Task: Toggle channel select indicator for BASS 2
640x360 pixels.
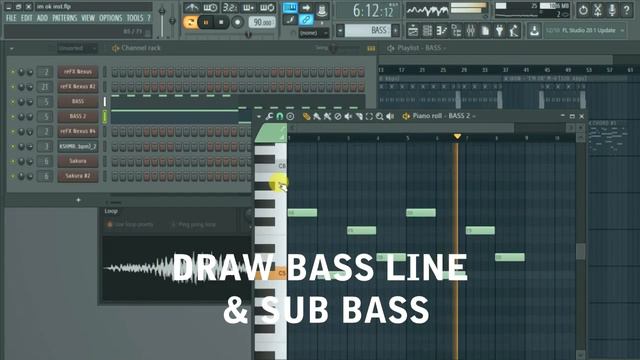Action: pyautogui.click(x=104, y=117)
